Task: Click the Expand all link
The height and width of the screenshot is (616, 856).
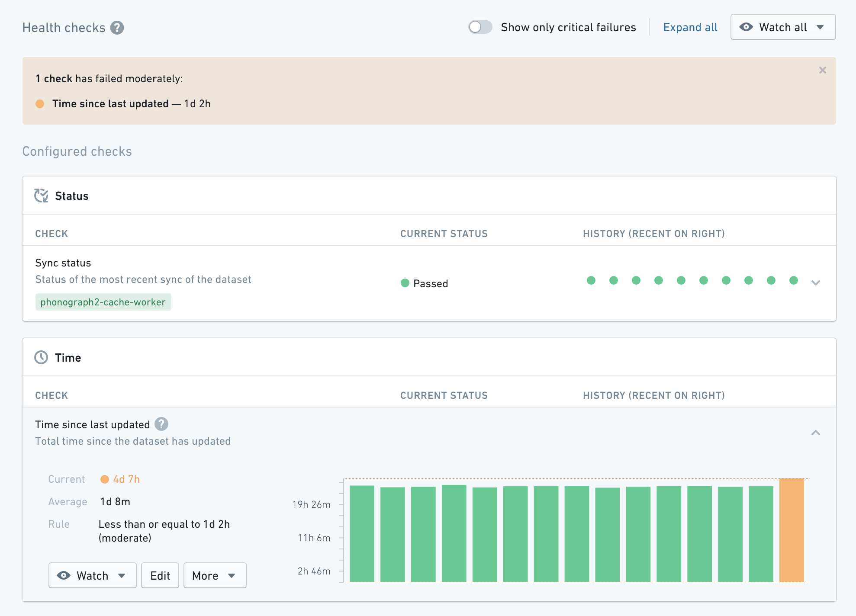Action: 690,27
